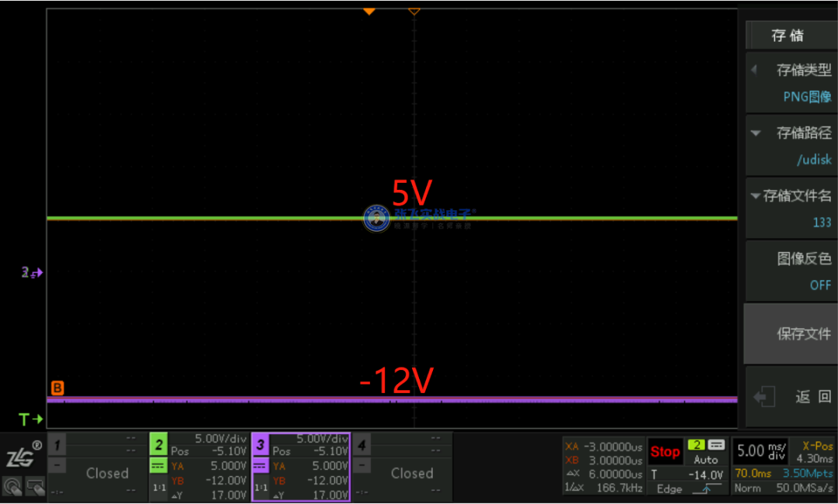Select the rectangle touch-zoom mode icon

[35, 486]
